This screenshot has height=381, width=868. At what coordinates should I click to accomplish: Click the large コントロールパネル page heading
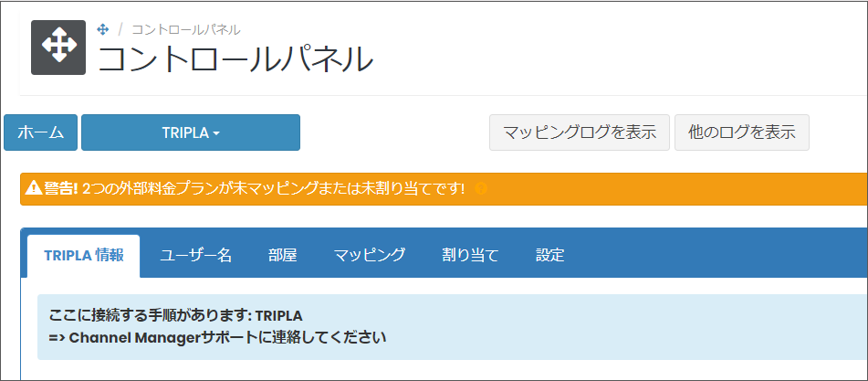coord(235,59)
